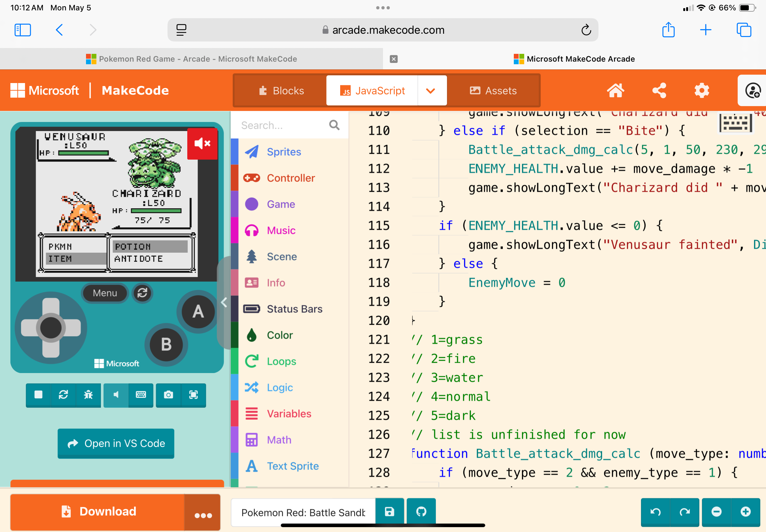
Task: Launch simulator fullscreen mode
Action: (193, 395)
